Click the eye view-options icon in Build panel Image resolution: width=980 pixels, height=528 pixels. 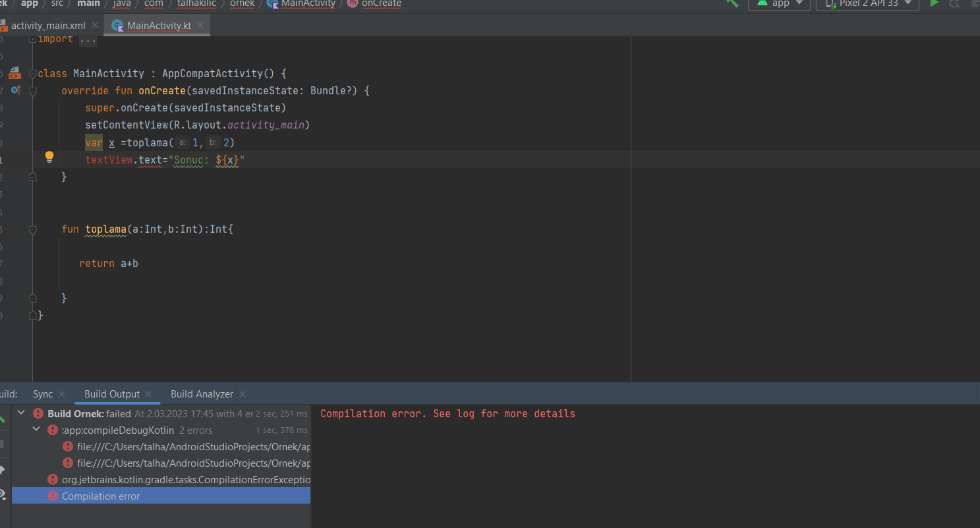(3, 494)
